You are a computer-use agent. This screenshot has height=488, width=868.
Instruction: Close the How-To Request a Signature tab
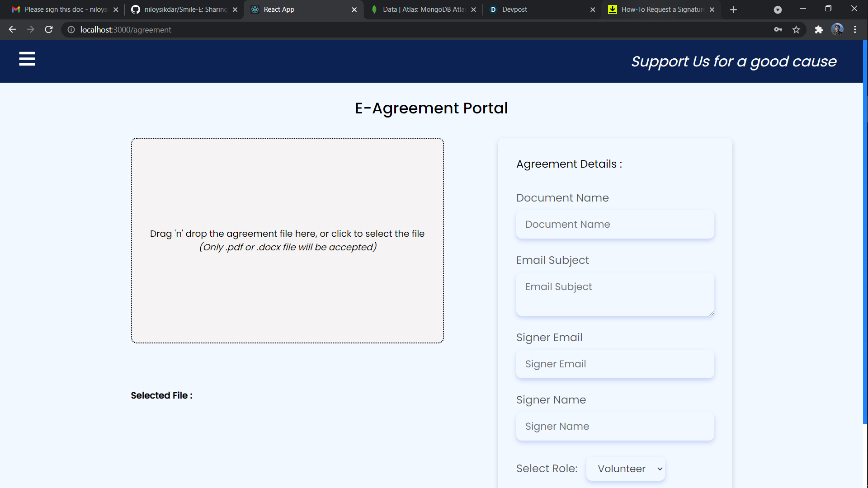point(712,9)
